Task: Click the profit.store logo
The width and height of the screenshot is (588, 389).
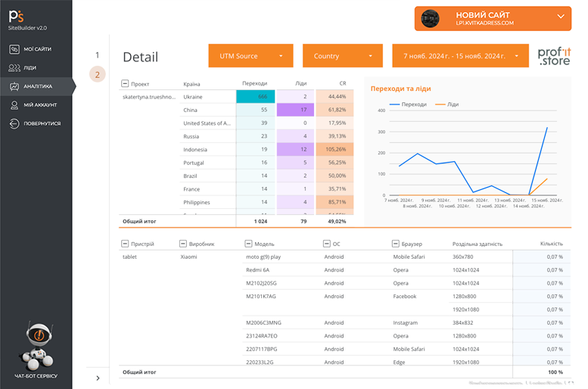Action: [553, 56]
